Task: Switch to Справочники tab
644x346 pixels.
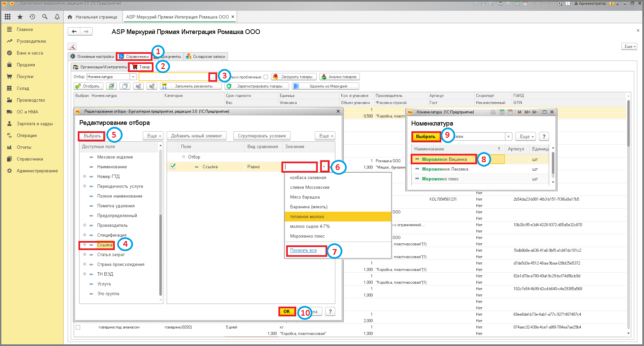Action: (134, 57)
